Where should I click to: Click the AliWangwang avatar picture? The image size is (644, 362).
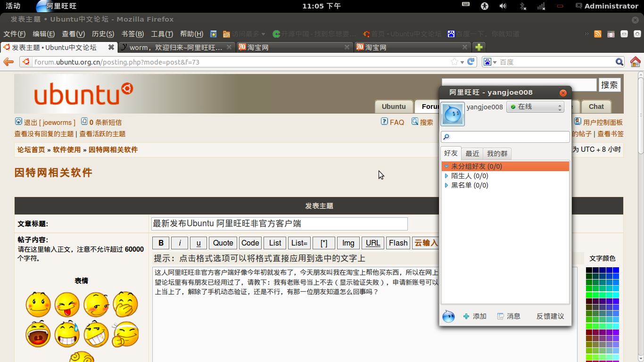click(x=453, y=114)
